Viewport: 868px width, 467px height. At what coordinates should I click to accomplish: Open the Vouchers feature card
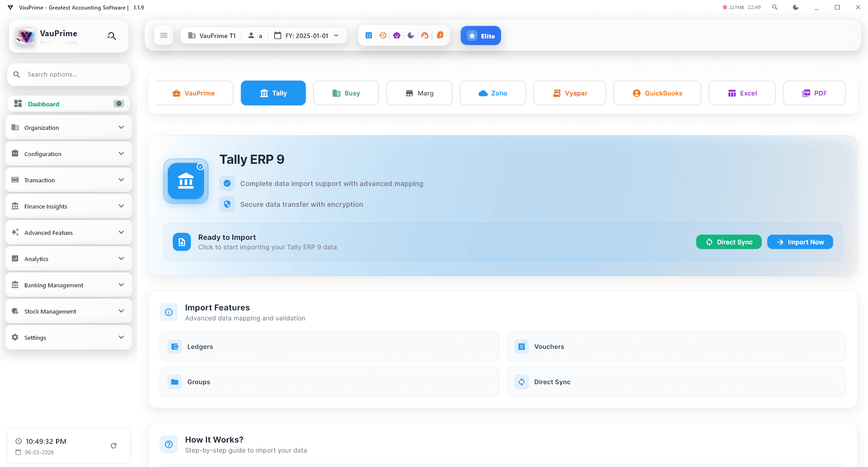(676, 347)
